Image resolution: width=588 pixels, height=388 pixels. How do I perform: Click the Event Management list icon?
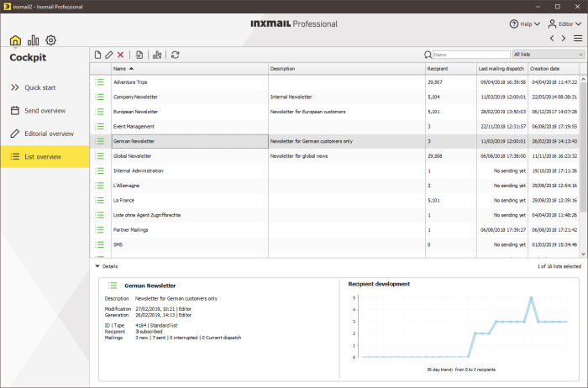coord(99,126)
